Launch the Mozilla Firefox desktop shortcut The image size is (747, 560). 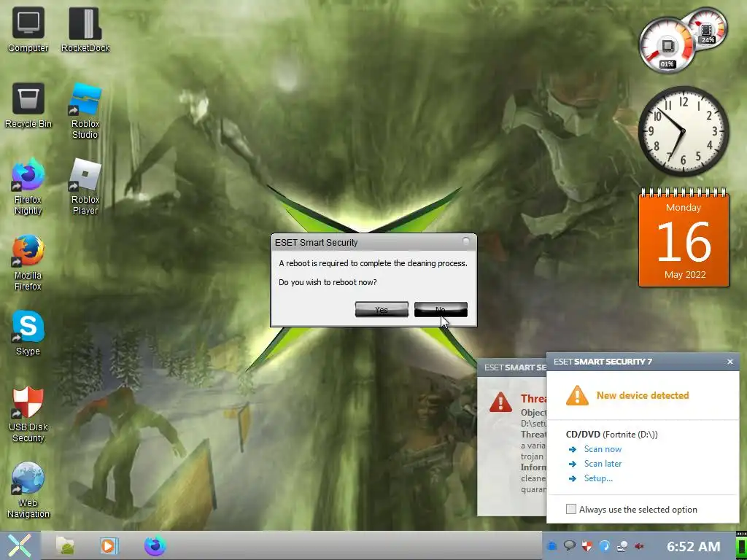tap(28, 262)
